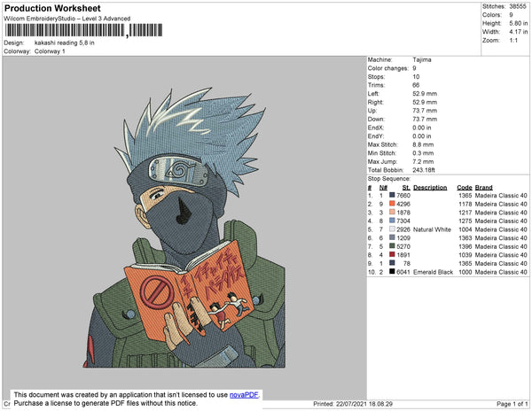Click the Code column header
Screen dimensions: 532x411
point(464,188)
